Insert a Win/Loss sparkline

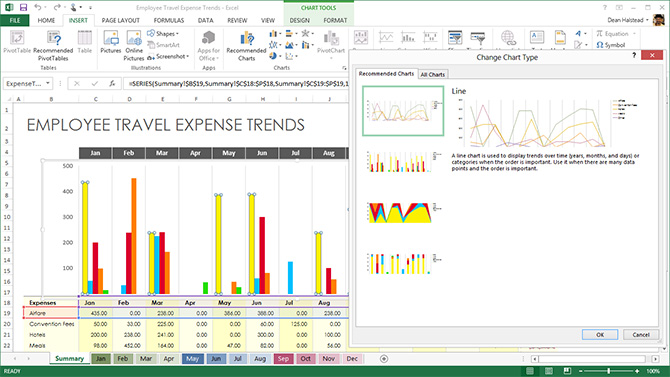tap(430, 38)
